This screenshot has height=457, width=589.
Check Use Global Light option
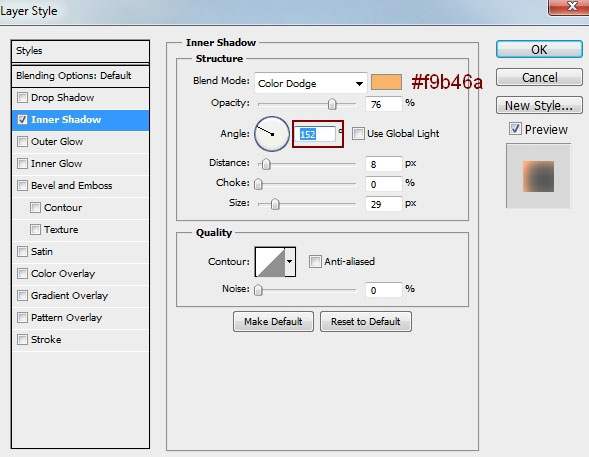click(x=358, y=133)
